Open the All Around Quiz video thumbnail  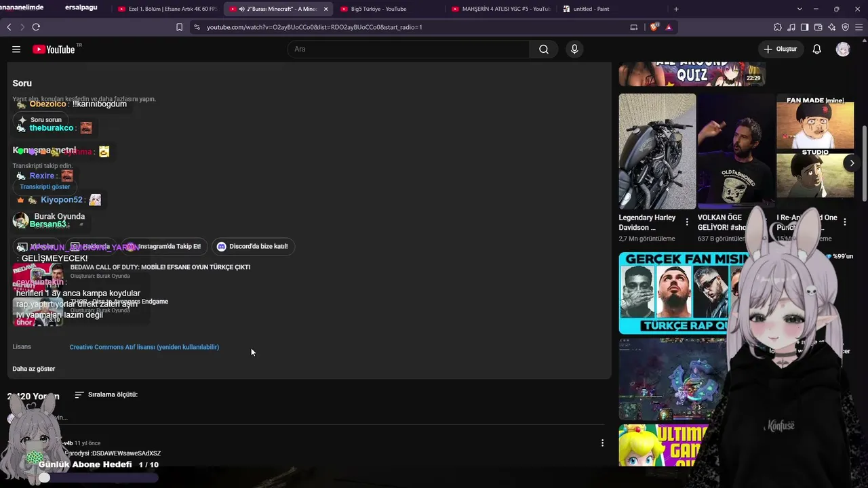pos(692,74)
